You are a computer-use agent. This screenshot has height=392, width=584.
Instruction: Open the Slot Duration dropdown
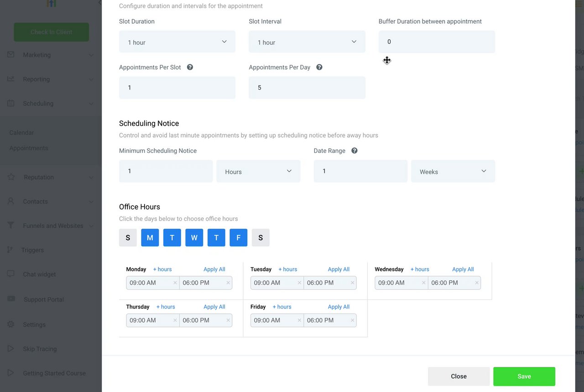(x=177, y=42)
